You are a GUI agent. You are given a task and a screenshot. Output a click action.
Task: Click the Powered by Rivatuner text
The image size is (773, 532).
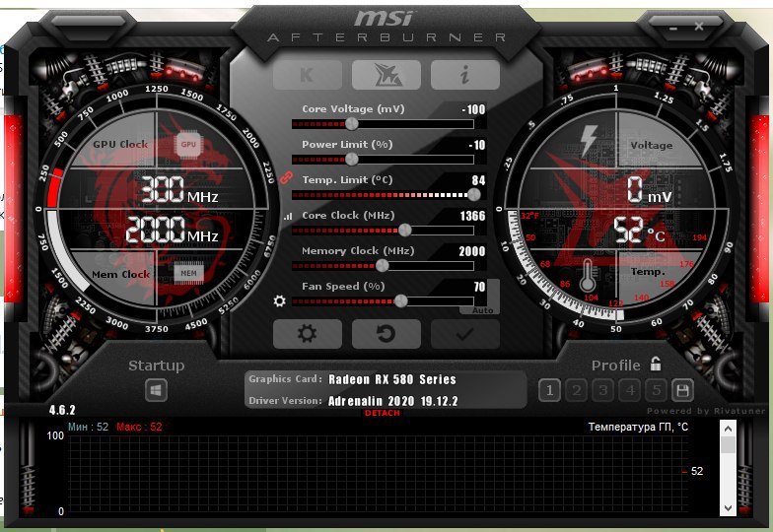[x=706, y=410]
